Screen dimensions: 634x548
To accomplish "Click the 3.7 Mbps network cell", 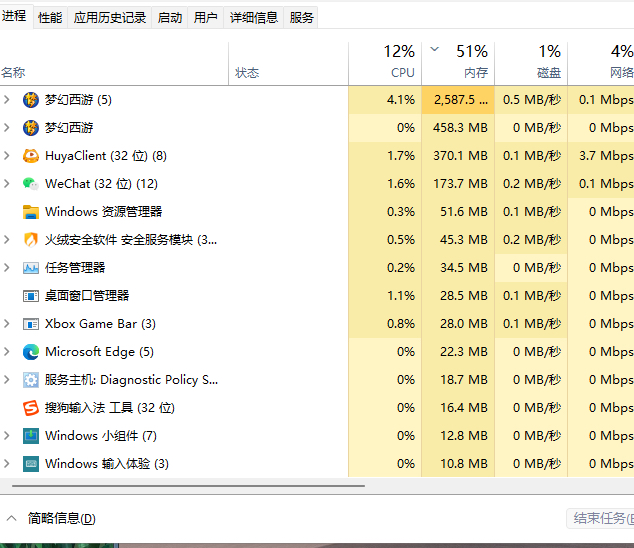I will click(601, 156).
